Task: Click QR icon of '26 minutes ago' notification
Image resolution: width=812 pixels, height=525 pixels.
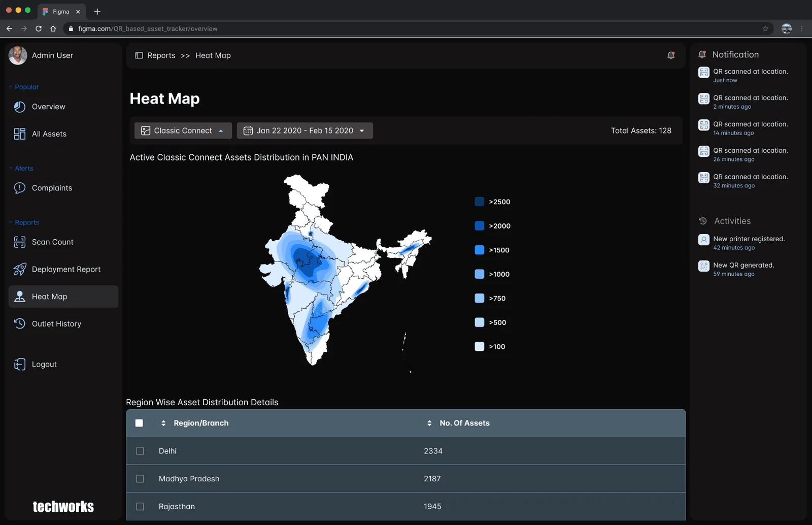Action: [x=703, y=151]
